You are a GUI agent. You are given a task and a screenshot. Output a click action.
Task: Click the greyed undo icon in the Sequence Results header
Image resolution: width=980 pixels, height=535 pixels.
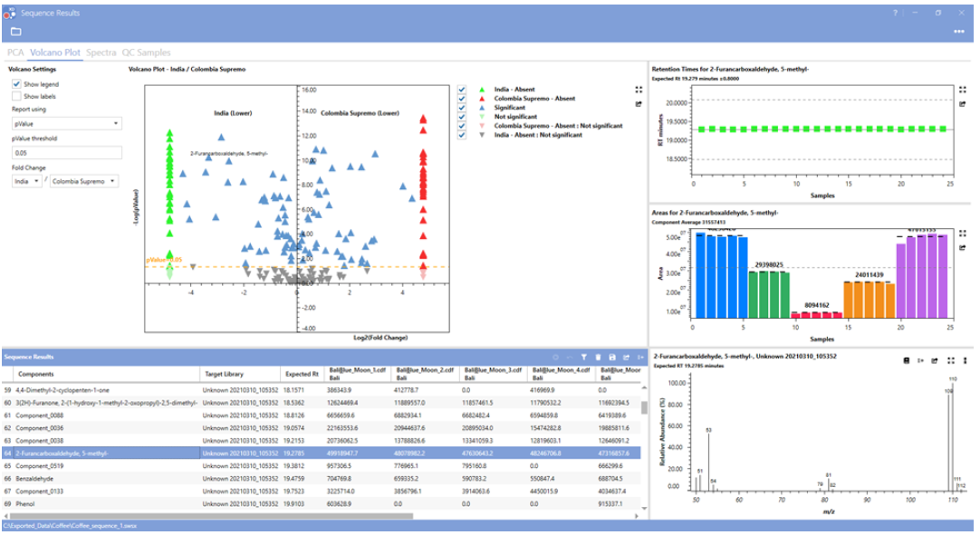(x=570, y=358)
